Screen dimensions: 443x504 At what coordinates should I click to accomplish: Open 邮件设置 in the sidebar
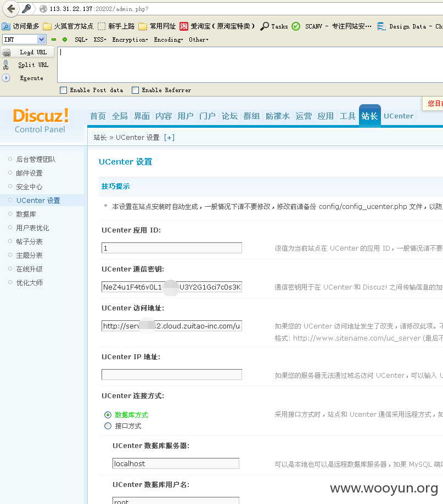(29, 173)
